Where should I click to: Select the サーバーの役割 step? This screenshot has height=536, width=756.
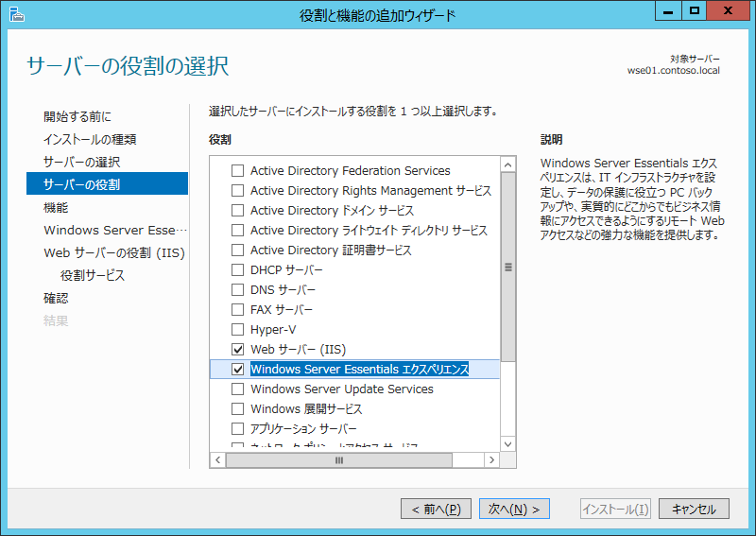tap(107, 183)
